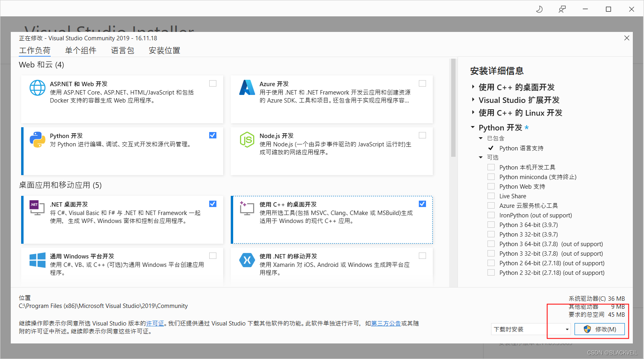The height and width of the screenshot is (359, 644).
Task: Open the 下载时安装 dropdown
Action: (531, 329)
